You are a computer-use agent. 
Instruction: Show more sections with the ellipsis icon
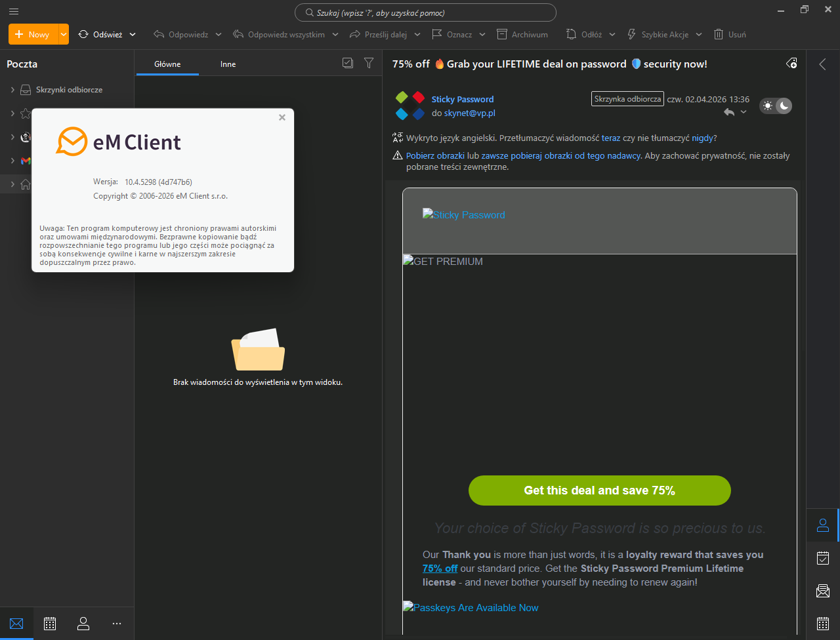coord(117,624)
